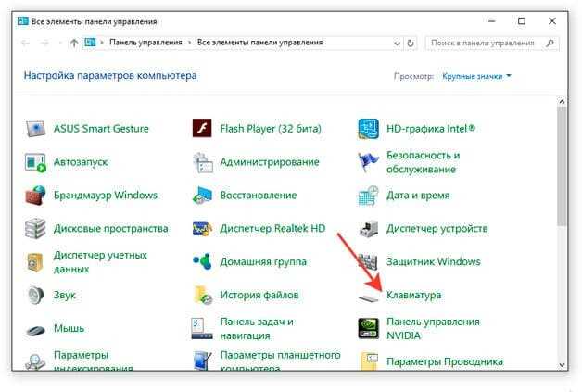Expand the address bar history dropdown
This screenshot has width=582, height=392.
(x=397, y=44)
